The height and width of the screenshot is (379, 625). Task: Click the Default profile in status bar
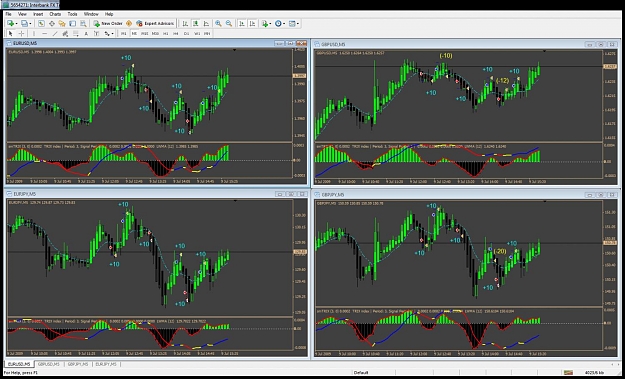point(361,373)
